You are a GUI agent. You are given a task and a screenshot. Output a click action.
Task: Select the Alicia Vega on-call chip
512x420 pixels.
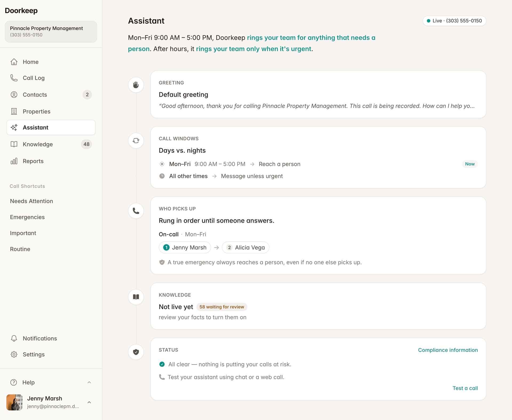tap(246, 247)
